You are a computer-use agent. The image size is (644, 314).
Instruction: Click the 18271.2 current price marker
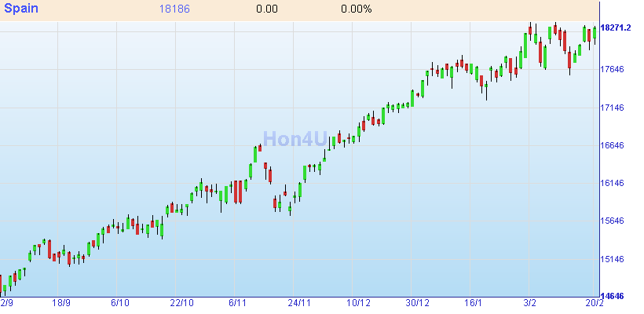coord(616,27)
